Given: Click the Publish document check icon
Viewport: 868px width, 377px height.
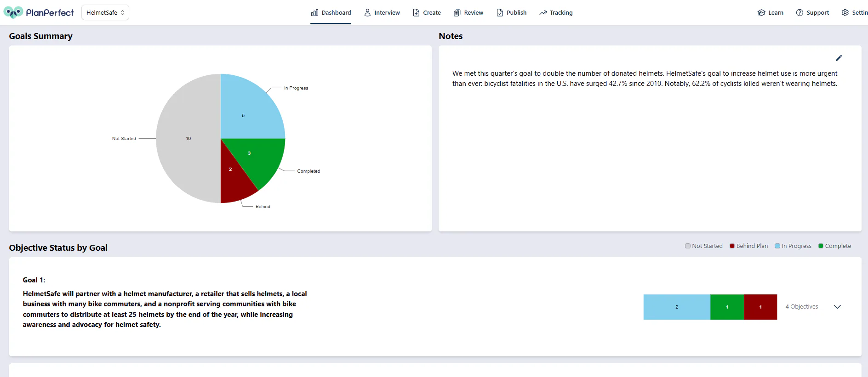Looking at the screenshot, I should click(500, 13).
